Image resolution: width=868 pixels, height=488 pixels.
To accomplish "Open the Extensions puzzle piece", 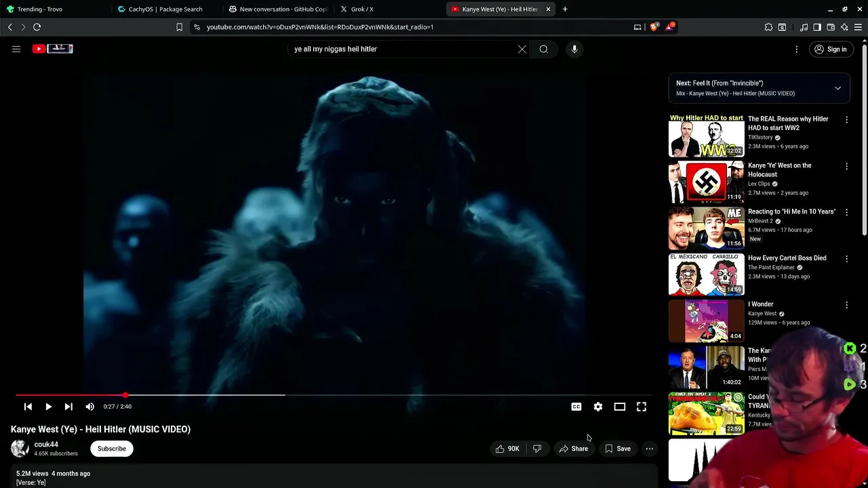I will pos(768,27).
